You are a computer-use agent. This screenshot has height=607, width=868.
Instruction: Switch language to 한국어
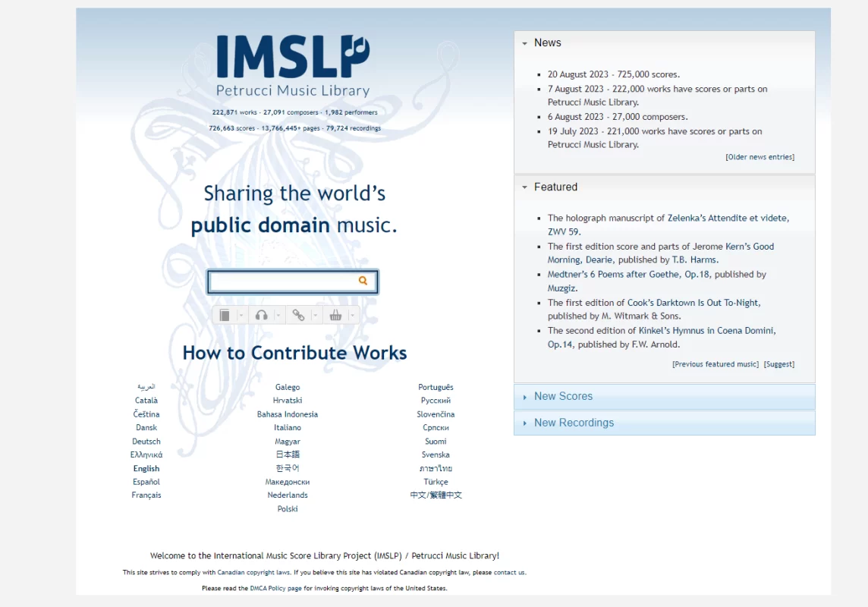[x=288, y=468]
